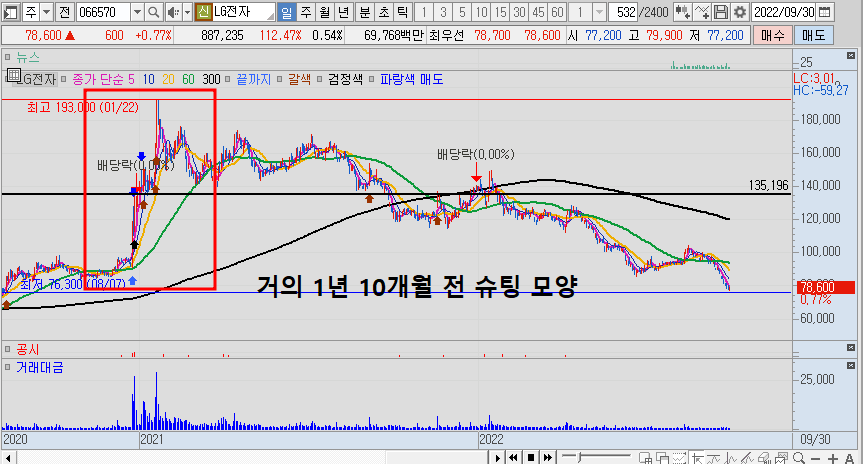Click the data grid icon beside LG전자 legend
The height and width of the screenshot is (464, 863).
(x=14, y=75)
